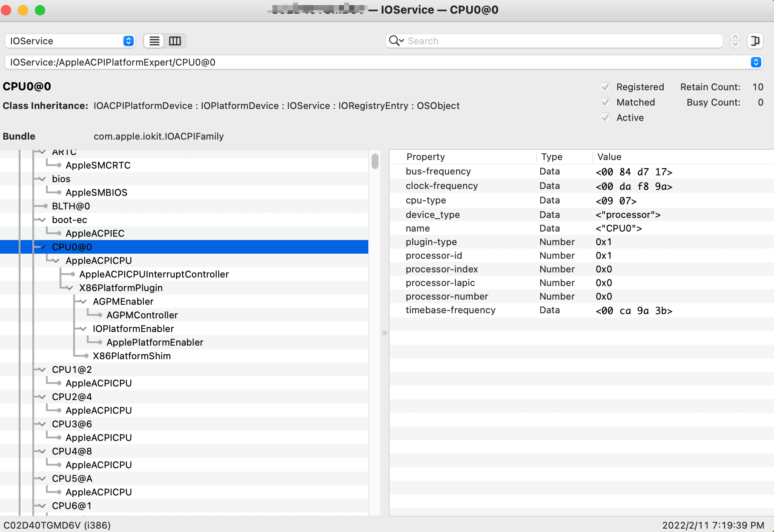The image size is (774, 532).
Task: Select the plugin-type property row
Action: 582,242
